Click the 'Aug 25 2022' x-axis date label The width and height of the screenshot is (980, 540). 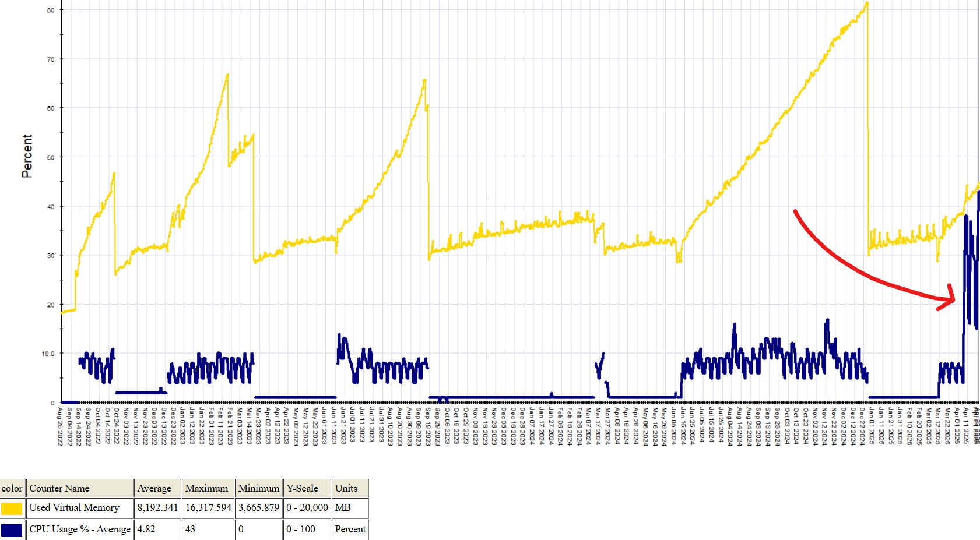tap(59, 426)
